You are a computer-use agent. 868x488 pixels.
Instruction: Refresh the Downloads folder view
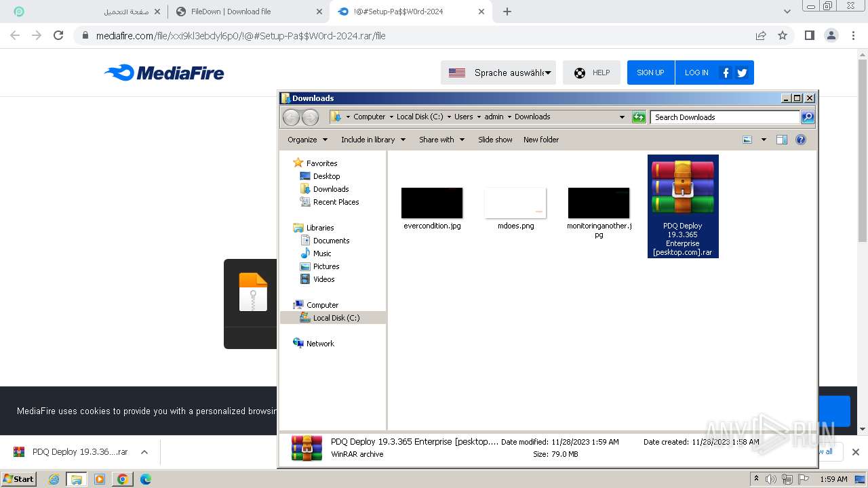pyautogui.click(x=639, y=117)
